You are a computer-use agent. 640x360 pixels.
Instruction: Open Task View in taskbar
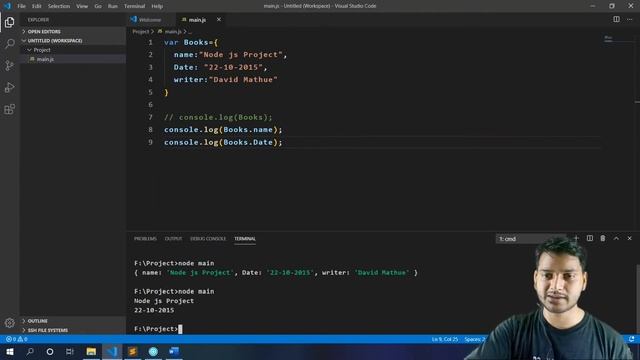[x=70, y=351]
